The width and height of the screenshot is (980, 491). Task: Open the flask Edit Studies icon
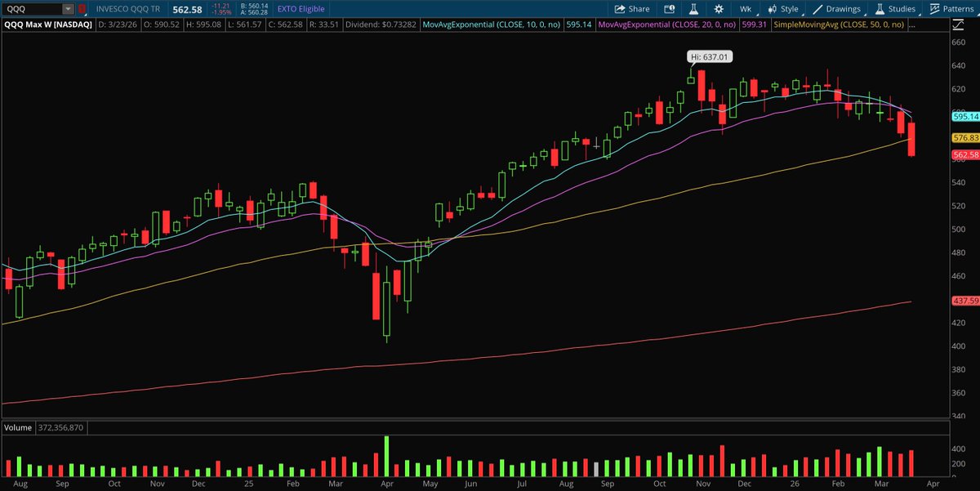[693, 9]
